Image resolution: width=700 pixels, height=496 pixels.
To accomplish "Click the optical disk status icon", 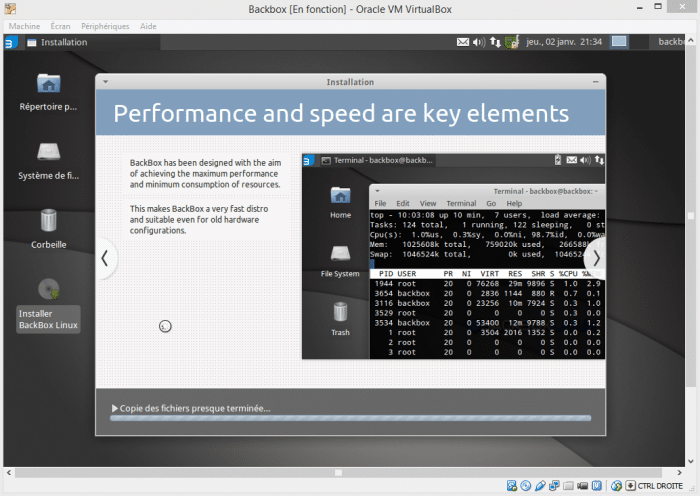I will coord(526,486).
